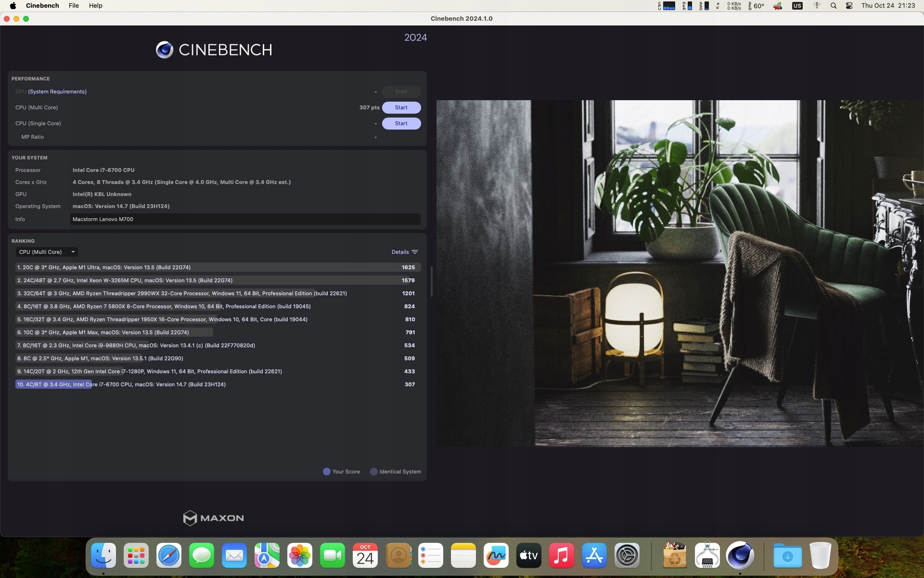Launch System Settings from the Dock

click(x=627, y=555)
